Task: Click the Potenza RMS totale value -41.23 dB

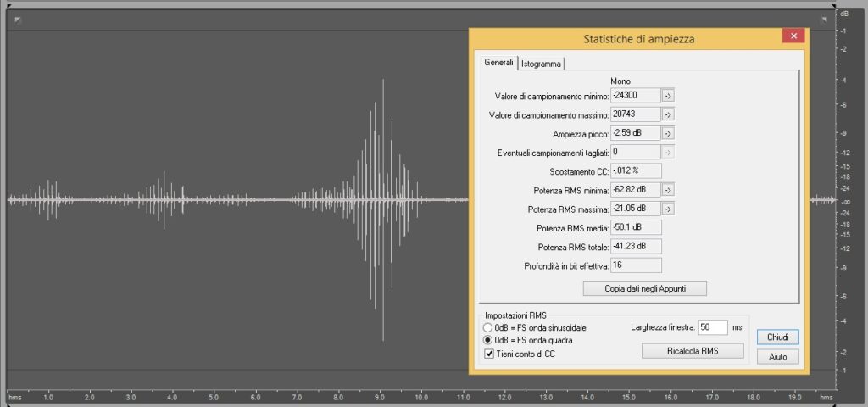Action: click(x=636, y=247)
